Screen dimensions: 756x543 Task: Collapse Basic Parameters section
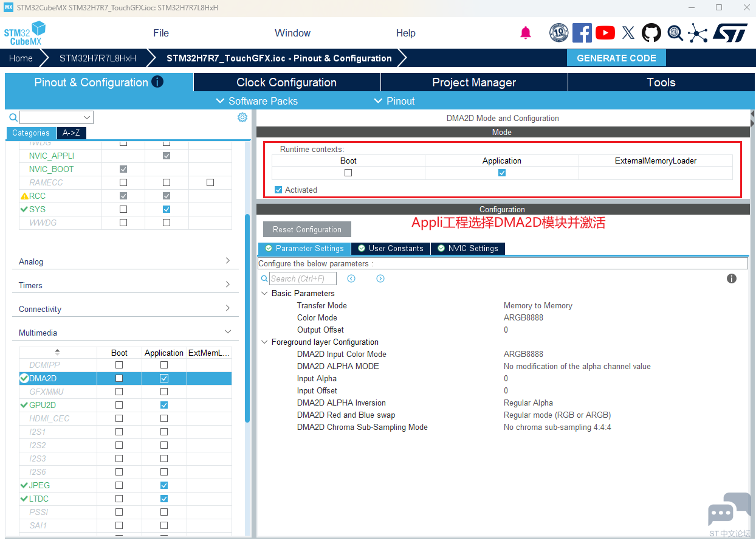265,293
